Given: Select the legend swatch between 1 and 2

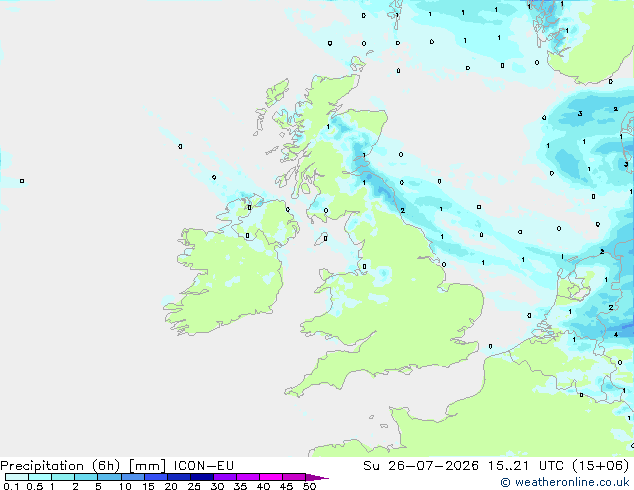Looking at the screenshot, I should tap(63, 477).
